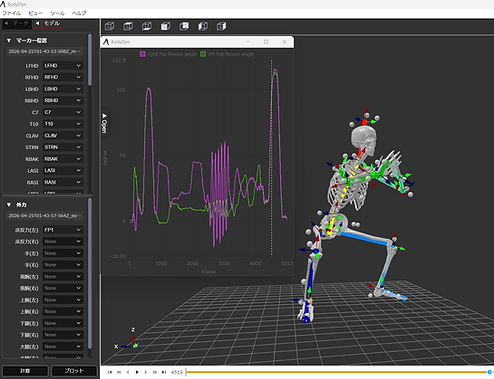Open the RASI marker dropdown
494x379 pixels.
(x=63, y=182)
